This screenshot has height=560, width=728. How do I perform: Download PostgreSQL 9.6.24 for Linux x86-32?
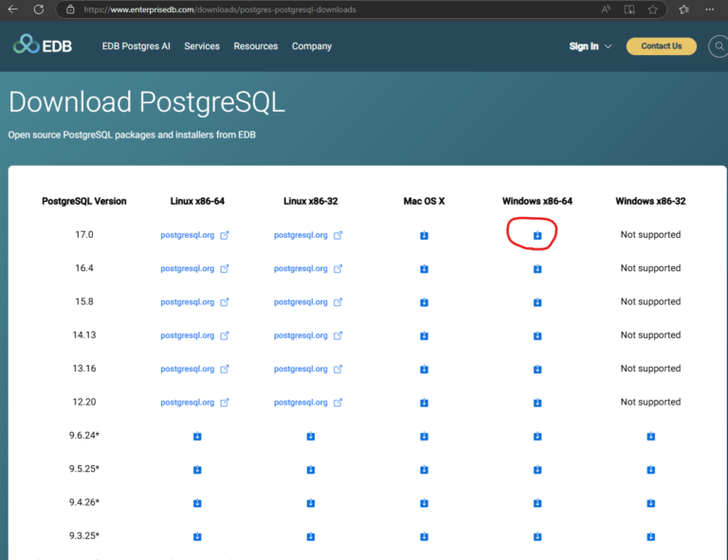click(311, 436)
